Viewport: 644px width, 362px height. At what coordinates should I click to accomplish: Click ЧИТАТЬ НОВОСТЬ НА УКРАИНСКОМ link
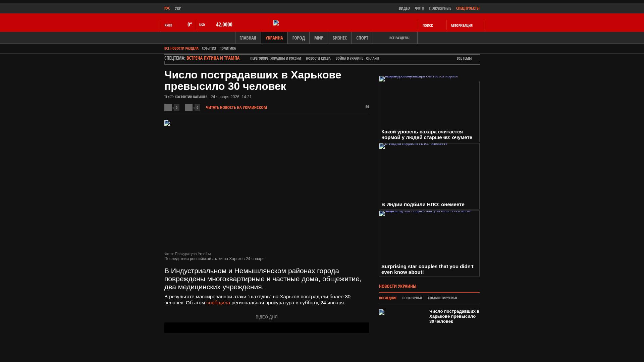(x=236, y=108)
